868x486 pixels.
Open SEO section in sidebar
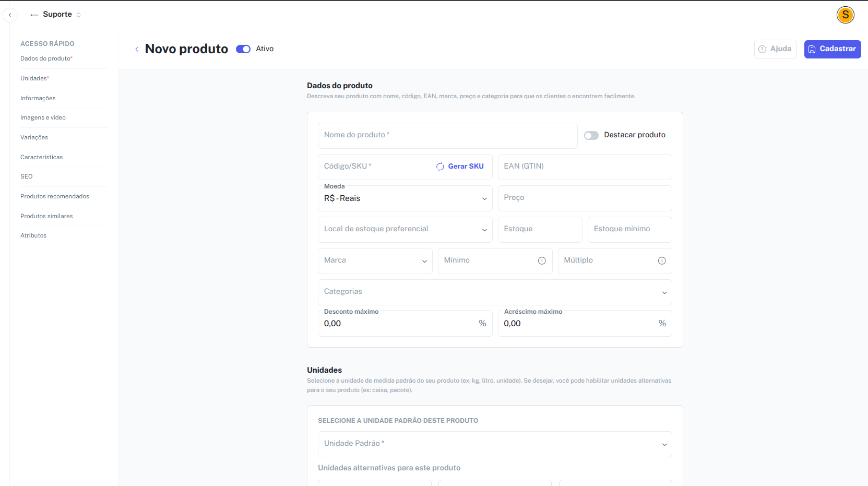pyautogui.click(x=26, y=176)
